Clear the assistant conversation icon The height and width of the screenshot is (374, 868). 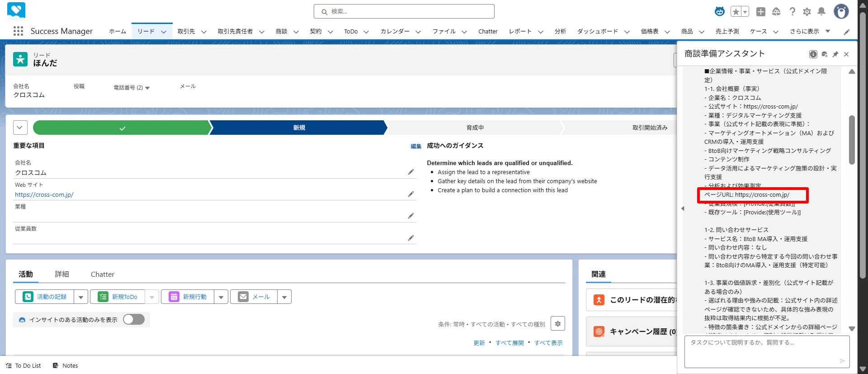[x=825, y=54]
